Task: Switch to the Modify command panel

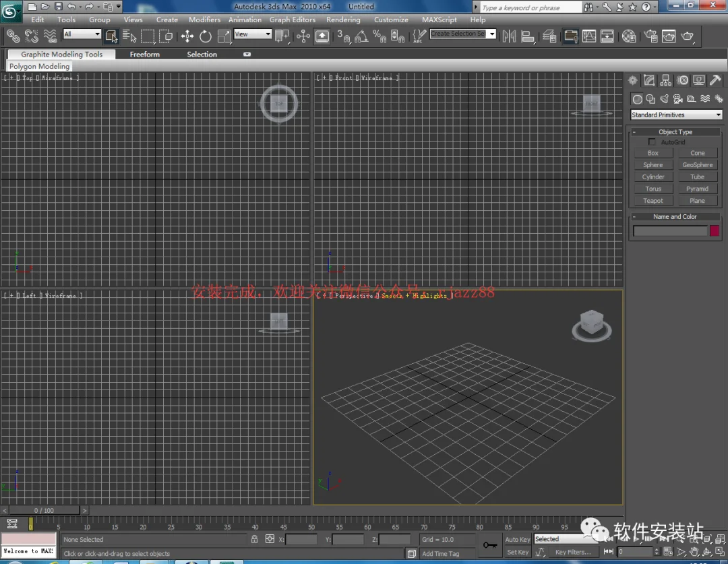Action: click(x=649, y=80)
